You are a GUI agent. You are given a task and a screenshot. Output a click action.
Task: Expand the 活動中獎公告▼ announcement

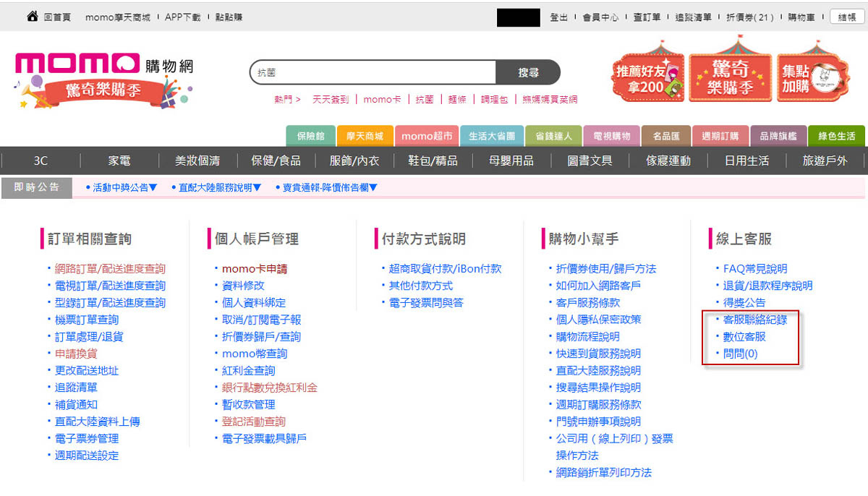124,188
